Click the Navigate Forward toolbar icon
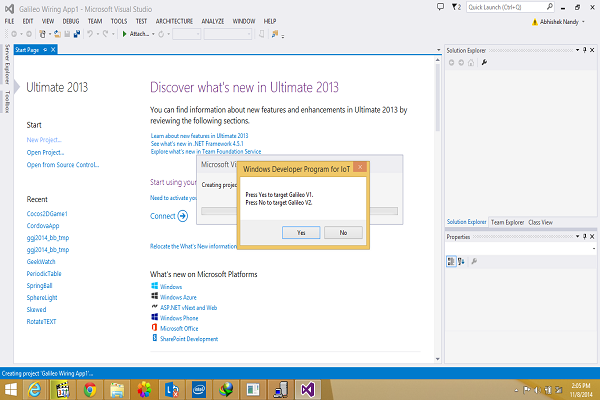 point(29,34)
